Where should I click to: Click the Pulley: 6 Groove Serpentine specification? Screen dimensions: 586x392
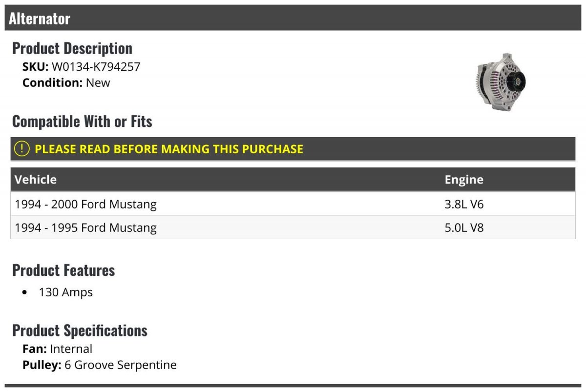pos(100,365)
